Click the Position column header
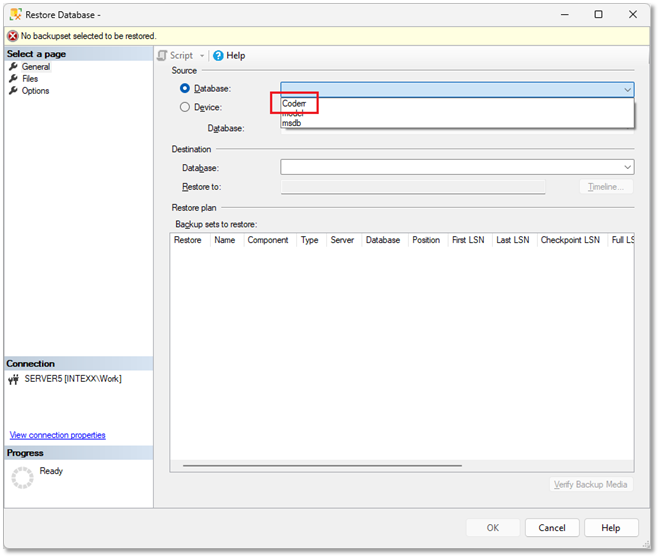The width and height of the screenshot is (660, 558). tap(426, 240)
